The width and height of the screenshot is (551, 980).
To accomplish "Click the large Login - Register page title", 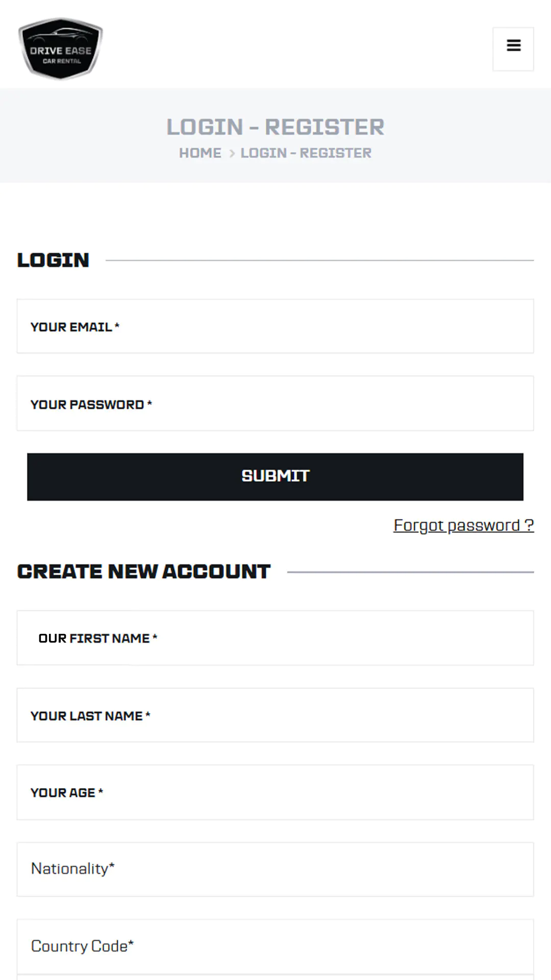I will coord(275,127).
